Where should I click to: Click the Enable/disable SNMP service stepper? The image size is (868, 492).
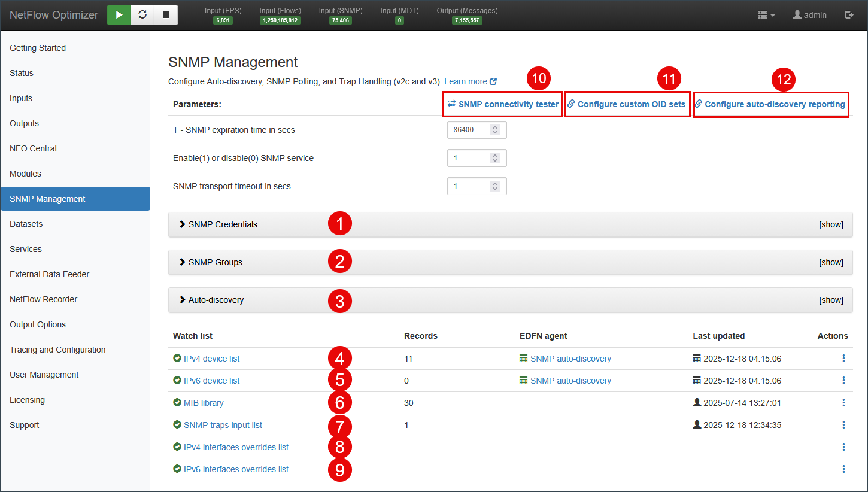point(494,158)
